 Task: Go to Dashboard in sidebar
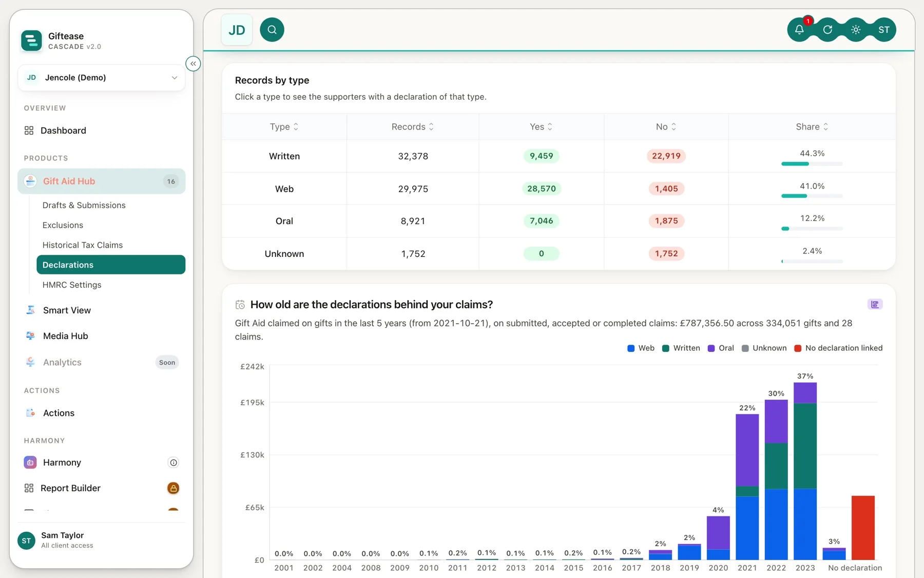(x=102, y=130)
